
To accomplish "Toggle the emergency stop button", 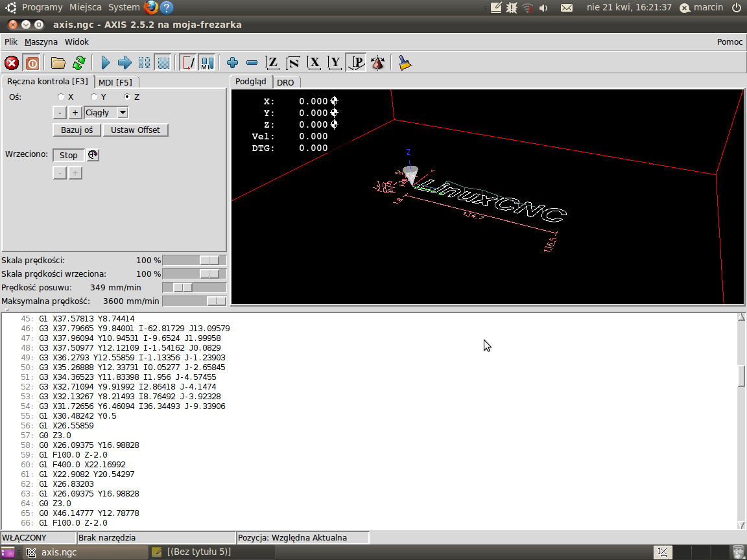I will 12,63.
